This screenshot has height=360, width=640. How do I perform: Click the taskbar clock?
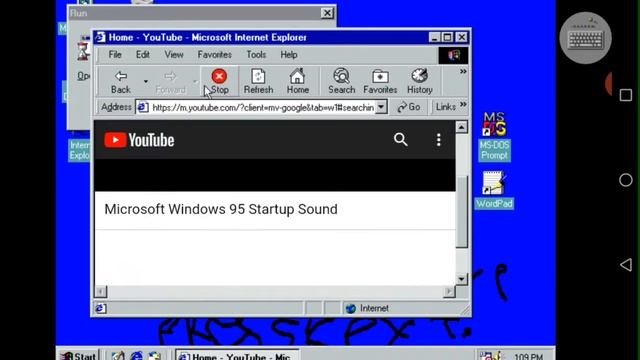pyautogui.click(x=529, y=356)
